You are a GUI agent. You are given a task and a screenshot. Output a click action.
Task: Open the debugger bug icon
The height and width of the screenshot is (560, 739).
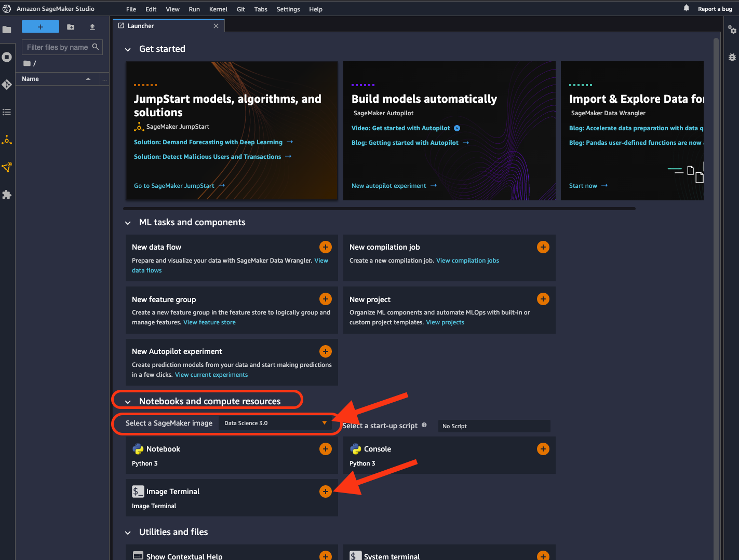tap(732, 57)
